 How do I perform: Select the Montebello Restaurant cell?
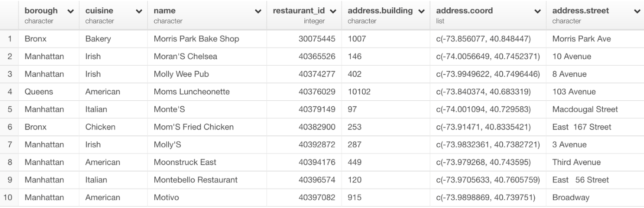(x=196, y=180)
